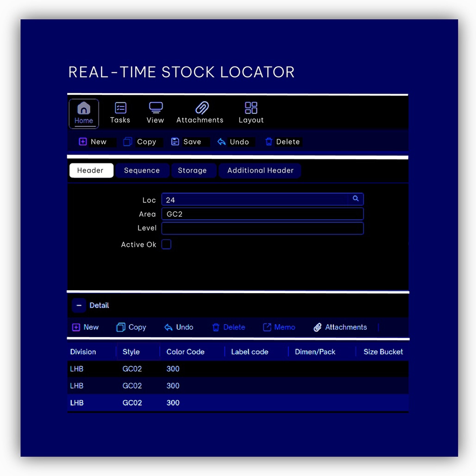Image resolution: width=476 pixels, height=476 pixels.
Task: Select the Copy icon under the header toolbar
Action: click(x=127, y=142)
